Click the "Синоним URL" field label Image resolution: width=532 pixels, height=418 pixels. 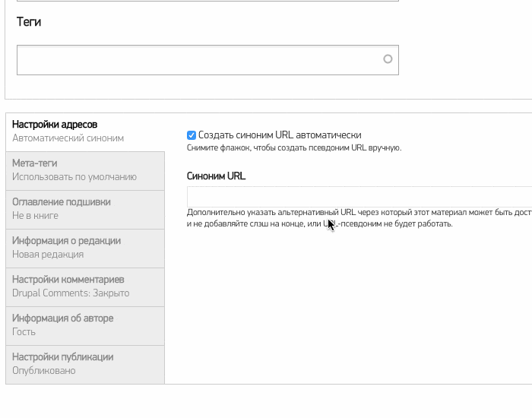216,176
